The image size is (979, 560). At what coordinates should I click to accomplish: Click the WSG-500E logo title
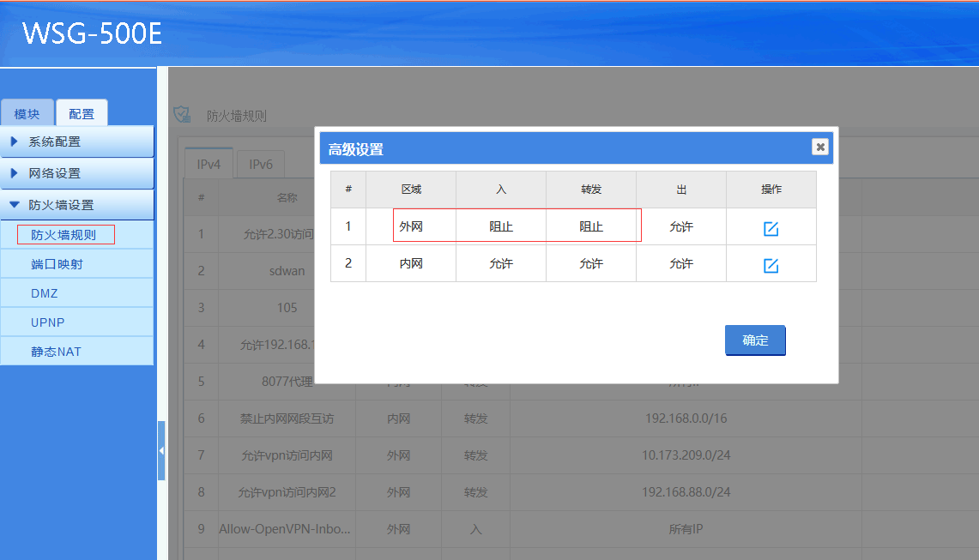click(93, 33)
